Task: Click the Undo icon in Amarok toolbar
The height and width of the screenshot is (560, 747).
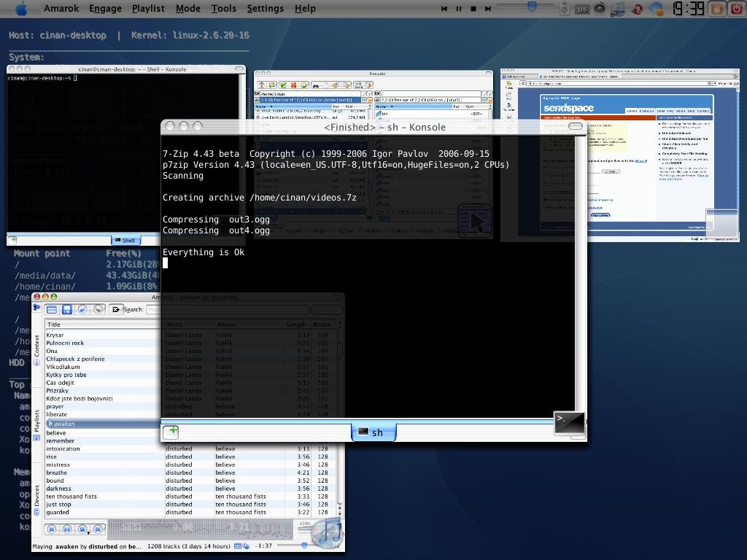Action: [82, 309]
